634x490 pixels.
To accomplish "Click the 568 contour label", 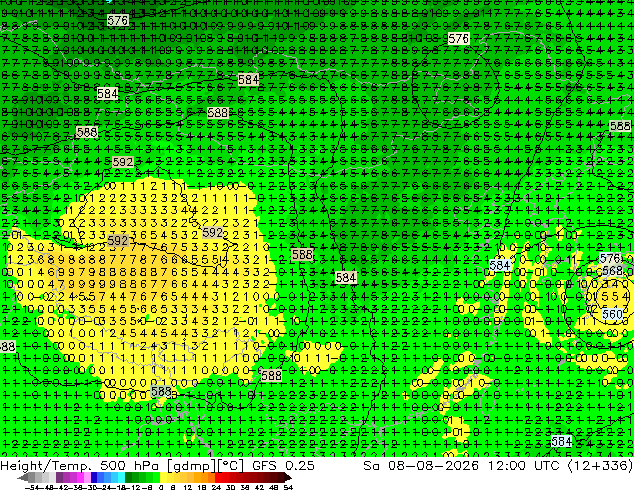I will click(612, 270).
